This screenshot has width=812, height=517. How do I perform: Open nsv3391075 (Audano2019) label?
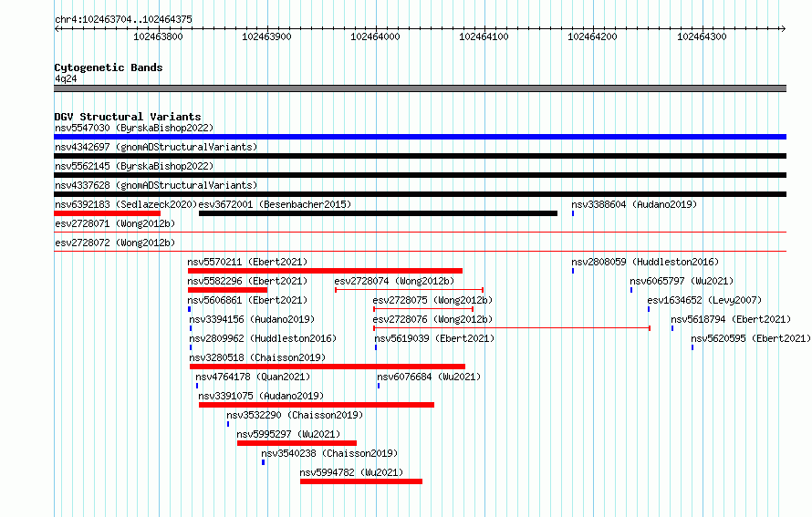[261, 396]
